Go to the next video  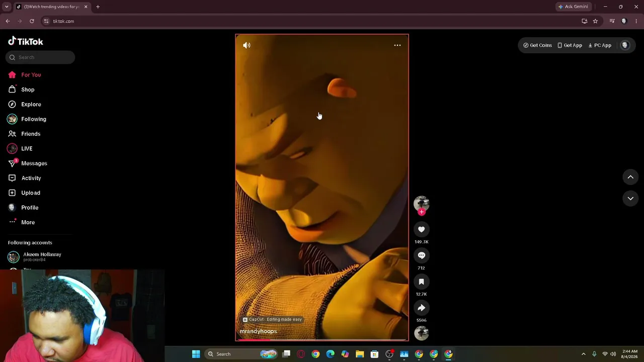pos(630,199)
